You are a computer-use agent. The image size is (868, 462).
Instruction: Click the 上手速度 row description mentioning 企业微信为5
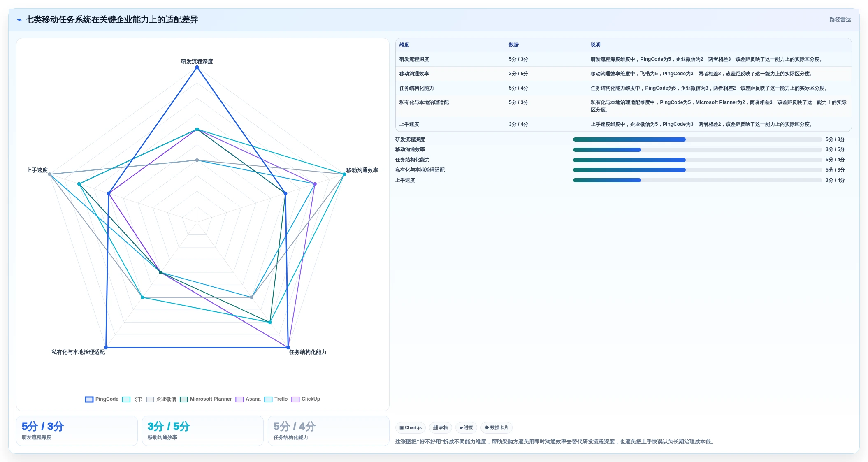coord(702,124)
